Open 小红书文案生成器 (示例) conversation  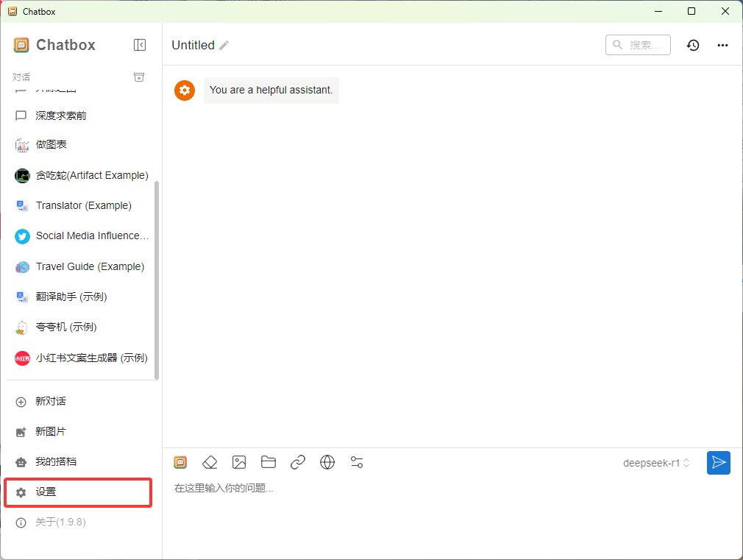pos(81,358)
